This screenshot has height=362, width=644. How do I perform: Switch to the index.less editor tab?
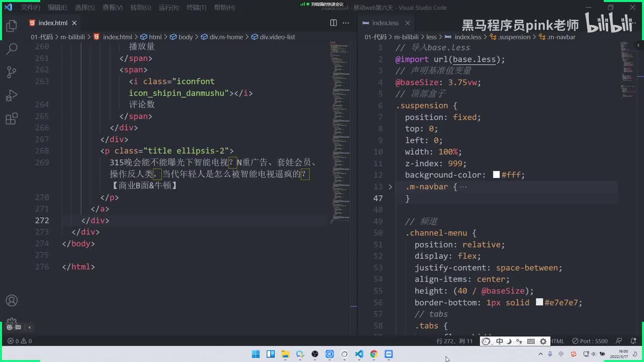pyautogui.click(x=385, y=23)
